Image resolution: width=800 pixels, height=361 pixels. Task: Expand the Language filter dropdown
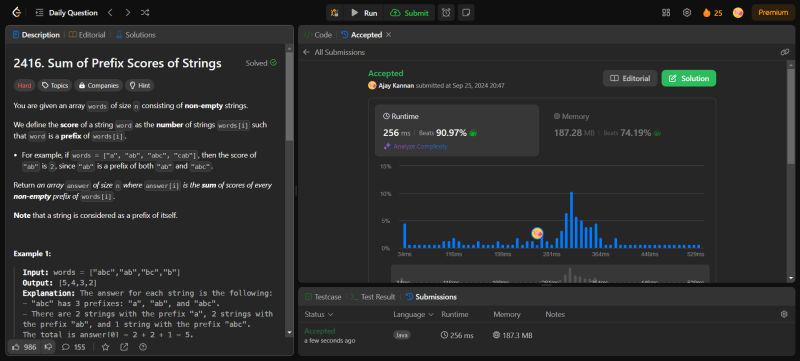coord(413,315)
